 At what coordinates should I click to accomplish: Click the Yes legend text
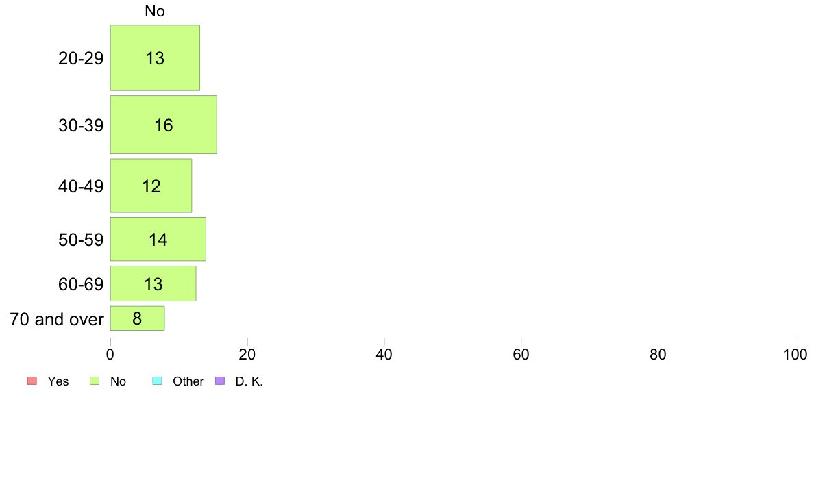click(x=58, y=381)
